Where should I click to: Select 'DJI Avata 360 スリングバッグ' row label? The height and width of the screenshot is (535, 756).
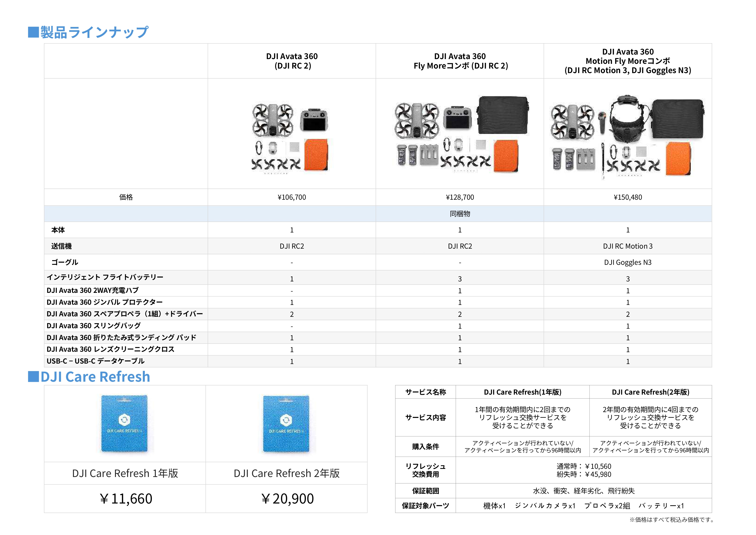(94, 326)
